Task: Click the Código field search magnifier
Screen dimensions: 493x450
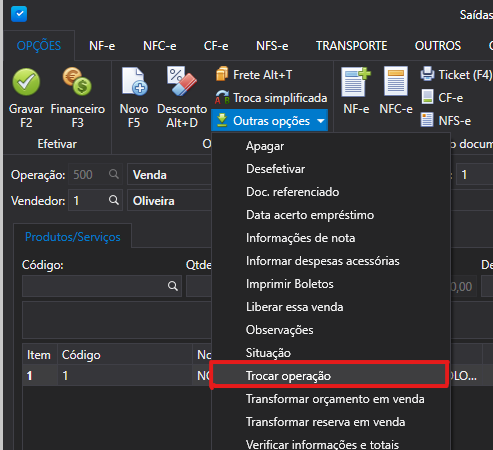Action: coord(173,286)
